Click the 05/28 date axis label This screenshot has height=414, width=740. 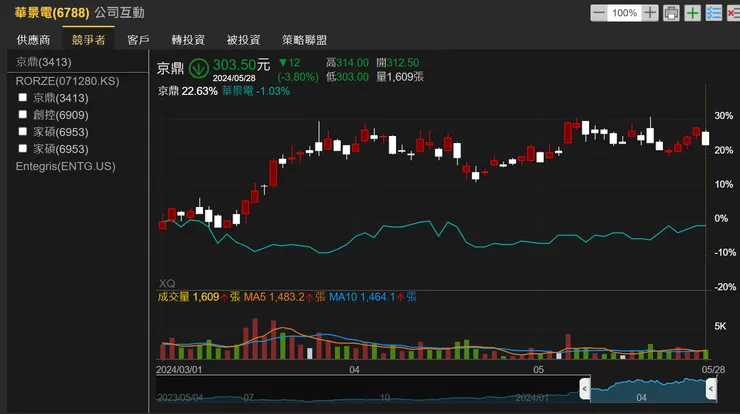point(713,370)
